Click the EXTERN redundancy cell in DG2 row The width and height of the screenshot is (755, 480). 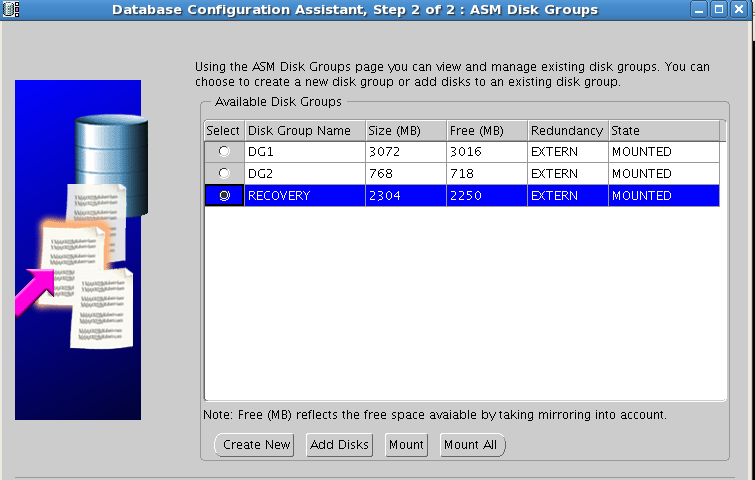pos(568,173)
